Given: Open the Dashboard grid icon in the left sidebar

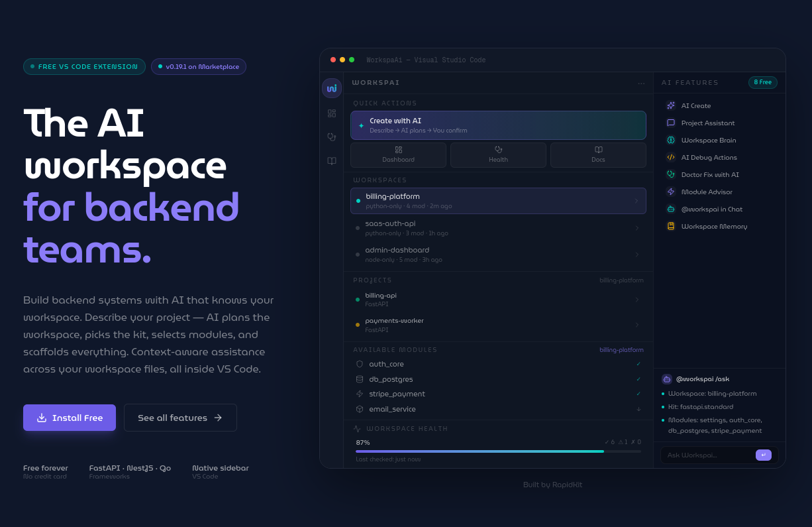Looking at the screenshot, I should [331, 113].
